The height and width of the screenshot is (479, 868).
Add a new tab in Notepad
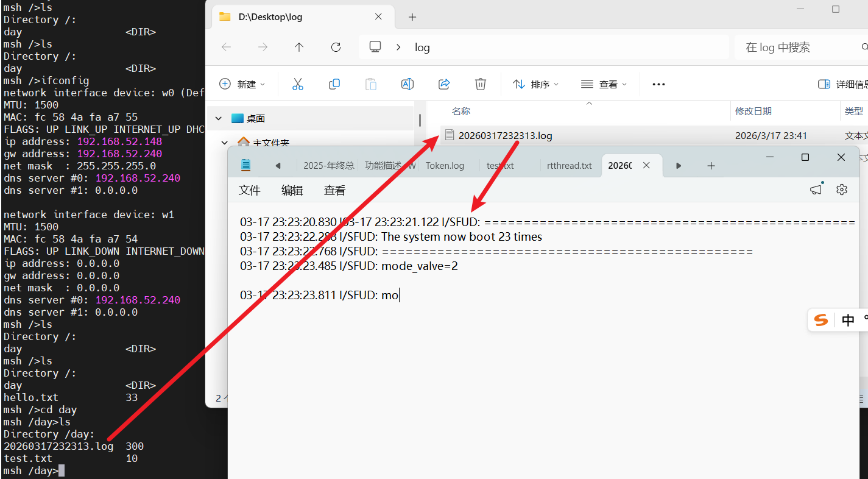click(x=711, y=165)
